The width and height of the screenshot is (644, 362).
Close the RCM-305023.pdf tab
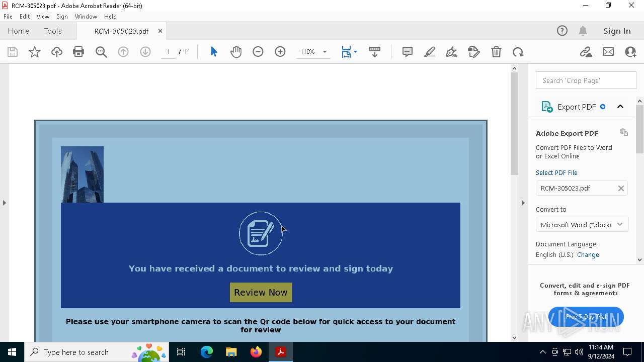pyautogui.click(x=160, y=31)
